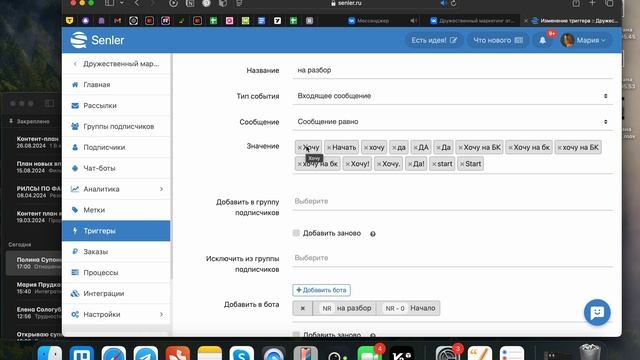Open Telegram from the dock
This screenshot has width=640, height=360.
click(x=146, y=353)
